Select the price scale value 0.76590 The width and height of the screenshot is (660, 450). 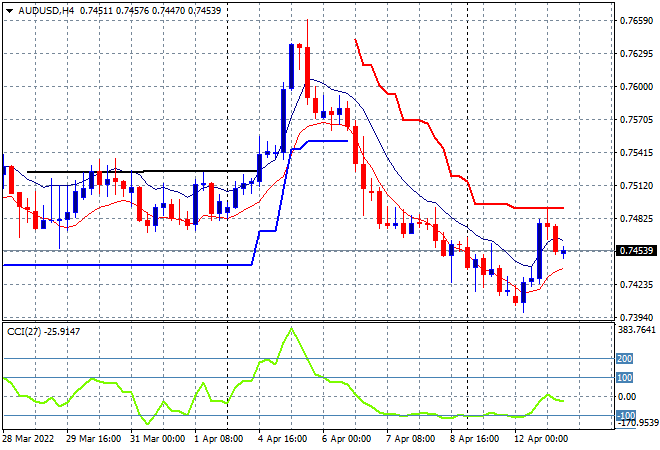(x=636, y=21)
